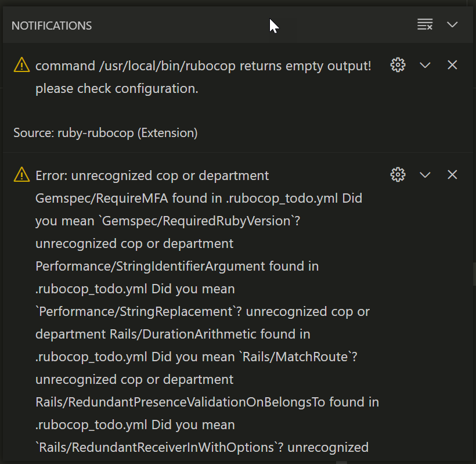Image resolution: width=476 pixels, height=464 pixels.
Task: Click 'command /usr/local/bin/rubocop returns empty output!' message
Action: click(x=203, y=66)
